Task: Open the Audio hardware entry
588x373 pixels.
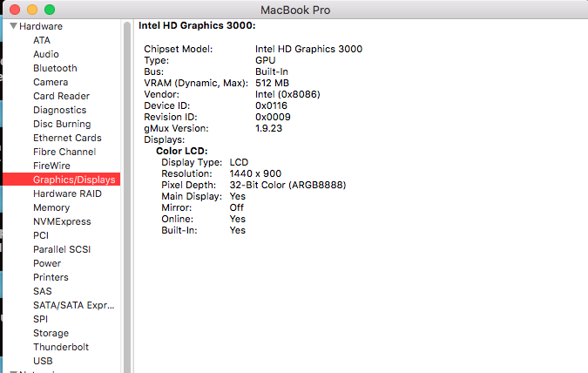Action: pos(46,54)
